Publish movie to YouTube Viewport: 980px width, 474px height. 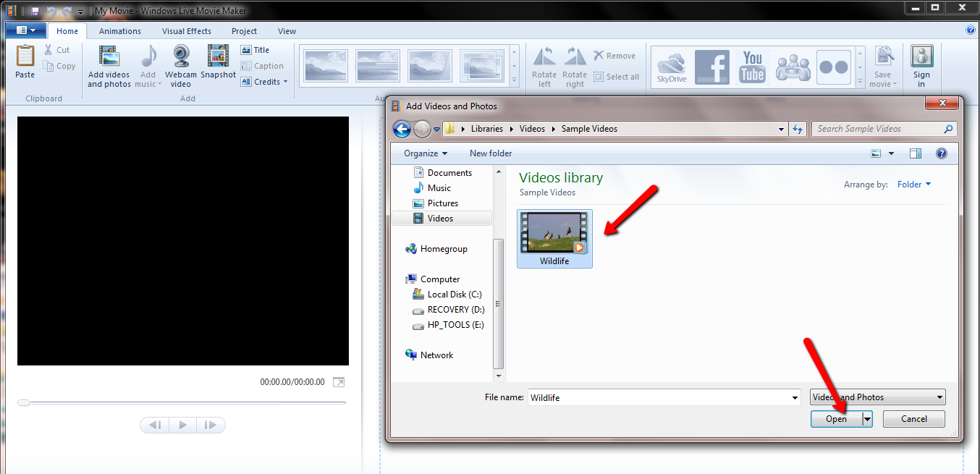click(752, 67)
